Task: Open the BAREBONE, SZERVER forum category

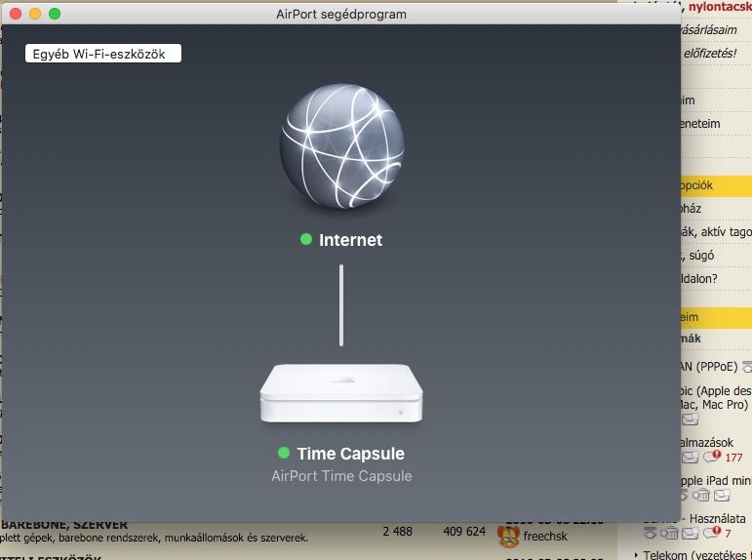Action: point(64,525)
